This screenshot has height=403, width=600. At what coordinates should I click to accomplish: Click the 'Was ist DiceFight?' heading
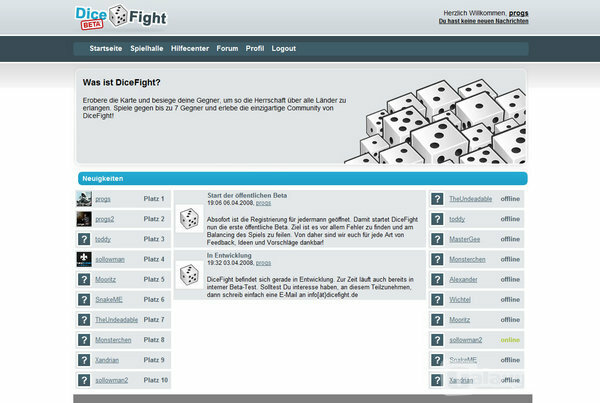coord(121,83)
